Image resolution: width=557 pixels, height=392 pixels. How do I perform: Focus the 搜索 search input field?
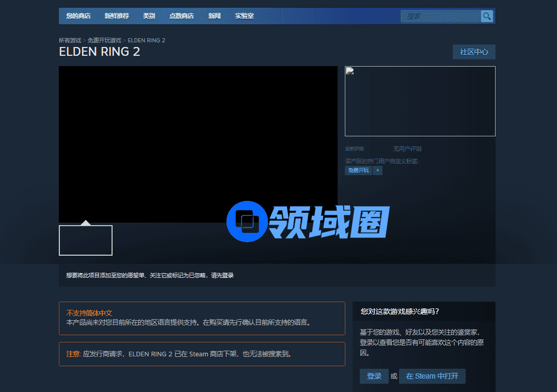[x=440, y=17]
